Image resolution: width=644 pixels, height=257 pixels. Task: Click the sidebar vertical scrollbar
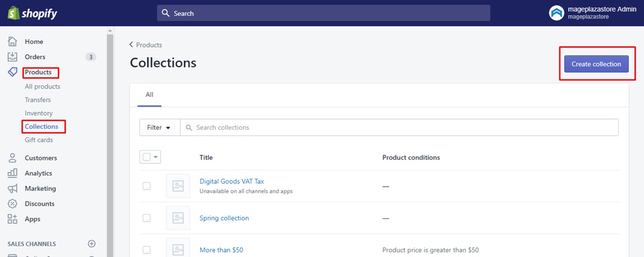110,145
